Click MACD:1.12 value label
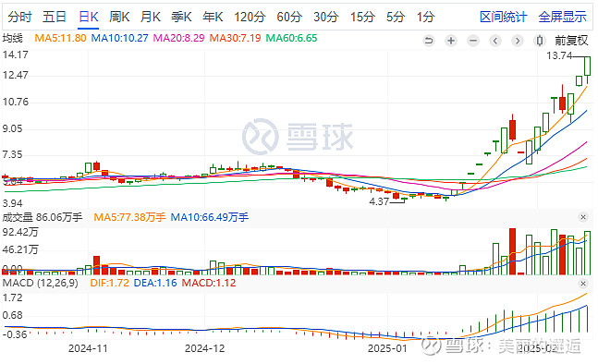This screenshot has height=364, width=598. coord(209,284)
